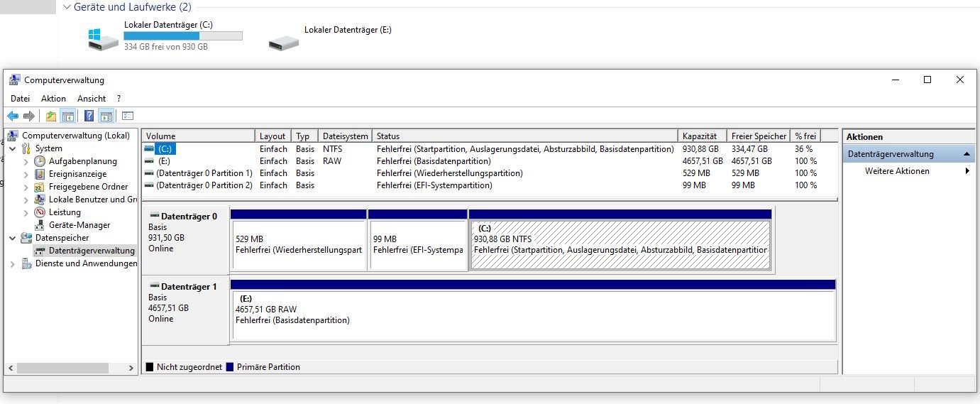The height and width of the screenshot is (404, 980).
Task: Open the Aktion menu
Action: click(x=53, y=99)
